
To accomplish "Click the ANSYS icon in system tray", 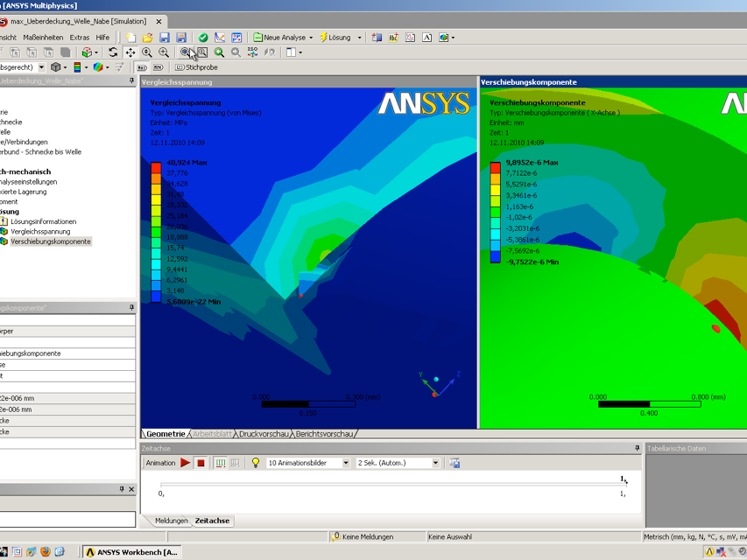I will 709,552.
